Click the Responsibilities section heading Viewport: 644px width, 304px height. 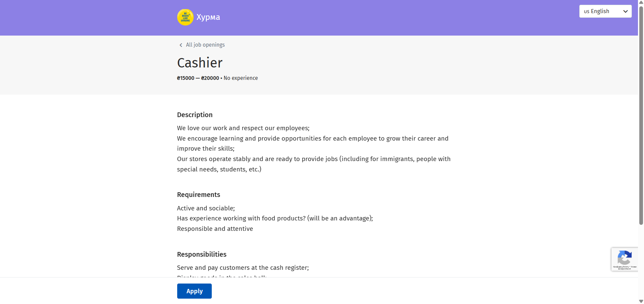pyautogui.click(x=202, y=254)
